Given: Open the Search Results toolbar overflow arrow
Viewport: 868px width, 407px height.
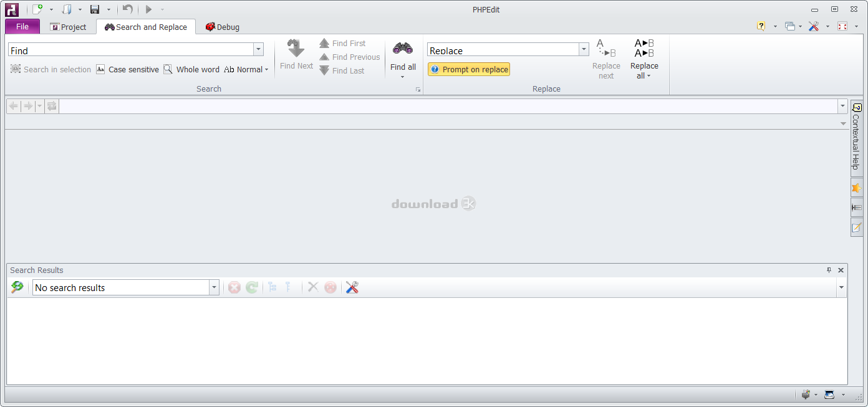Looking at the screenshot, I should point(841,287).
